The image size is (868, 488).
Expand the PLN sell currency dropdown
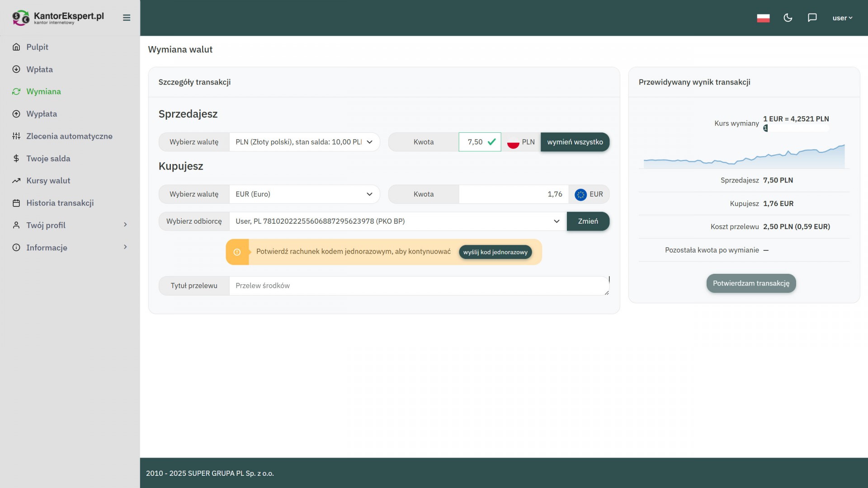click(x=304, y=142)
